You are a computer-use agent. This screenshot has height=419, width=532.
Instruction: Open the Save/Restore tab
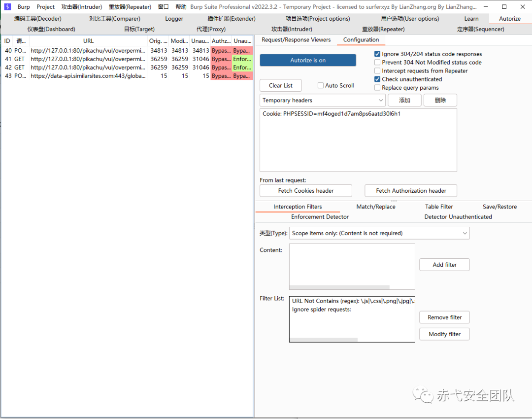[500, 207]
